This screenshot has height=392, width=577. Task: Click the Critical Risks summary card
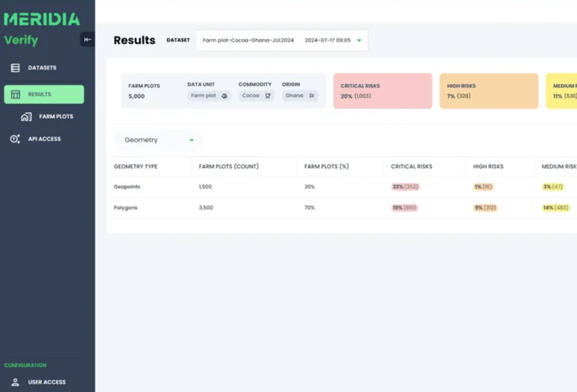point(383,91)
